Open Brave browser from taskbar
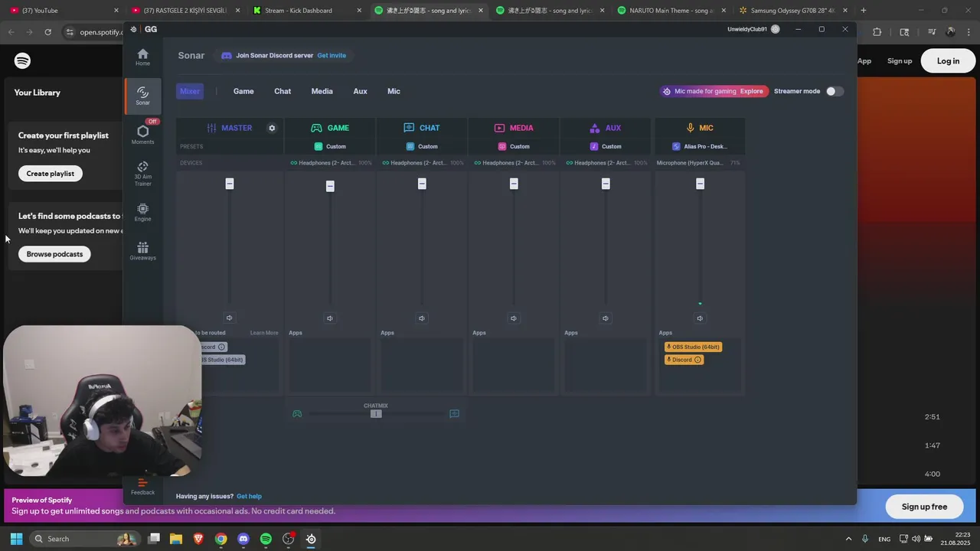 click(x=198, y=539)
